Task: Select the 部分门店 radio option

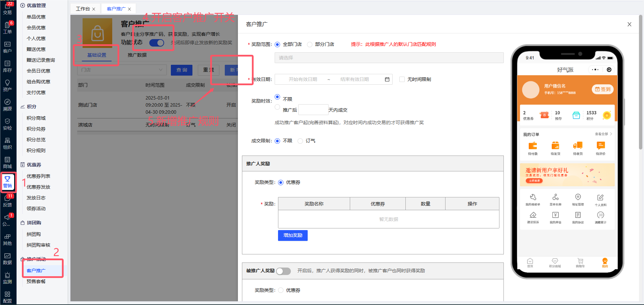Action: (310, 45)
